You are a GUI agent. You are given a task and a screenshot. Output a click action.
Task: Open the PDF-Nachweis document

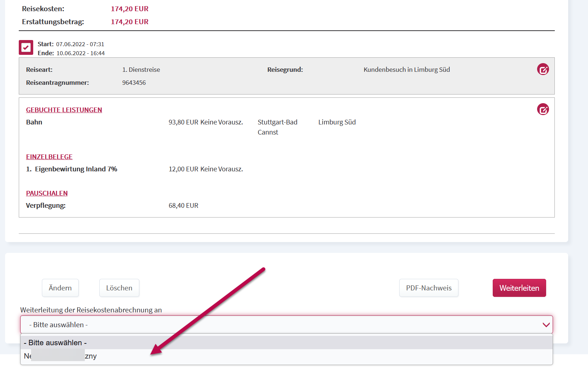(x=429, y=288)
